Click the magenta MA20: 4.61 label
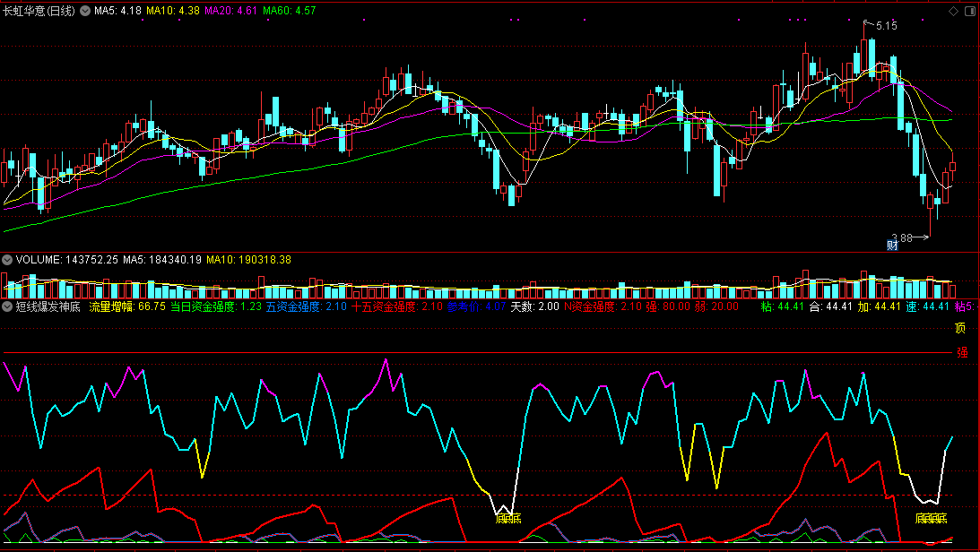Screen dimensions: 980x552 pos(230,11)
